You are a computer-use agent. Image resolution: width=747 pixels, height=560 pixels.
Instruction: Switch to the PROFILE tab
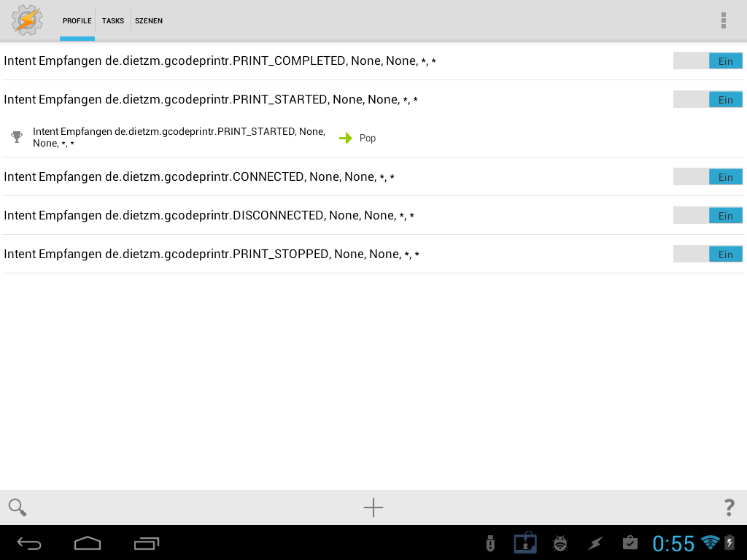pos(77,21)
